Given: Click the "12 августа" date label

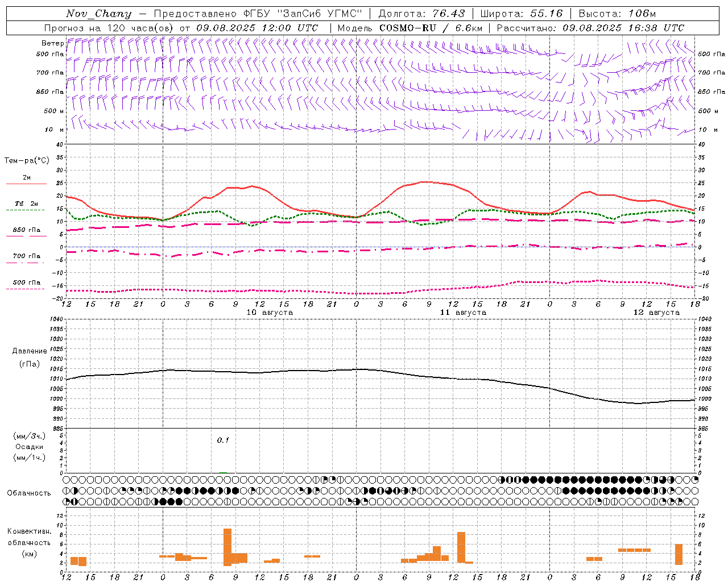Looking at the screenshot, I should click(656, 313).
